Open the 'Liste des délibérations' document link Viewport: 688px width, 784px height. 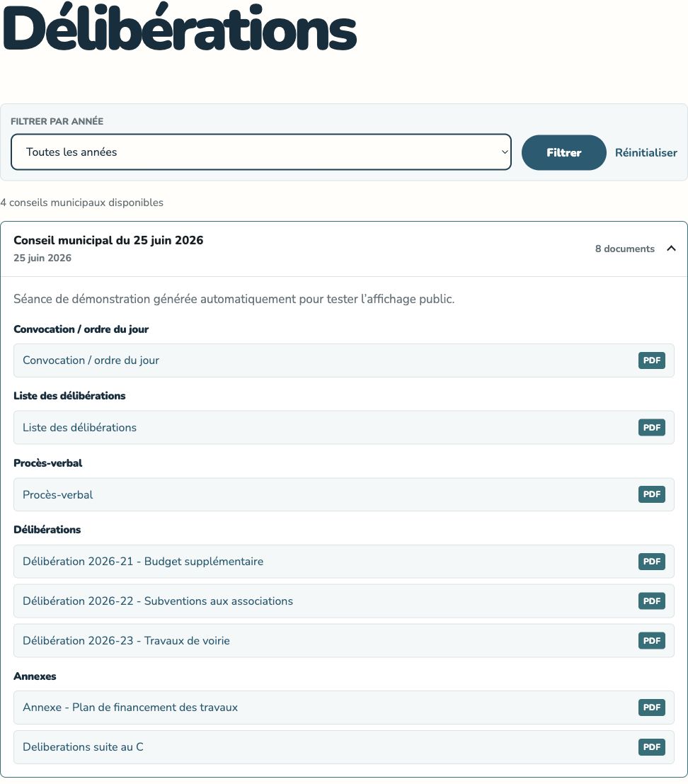(x=344, y=428)
